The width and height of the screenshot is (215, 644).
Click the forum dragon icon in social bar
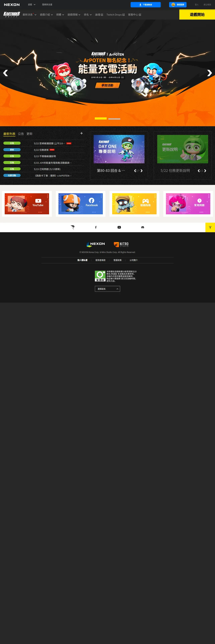coord(73,227)
